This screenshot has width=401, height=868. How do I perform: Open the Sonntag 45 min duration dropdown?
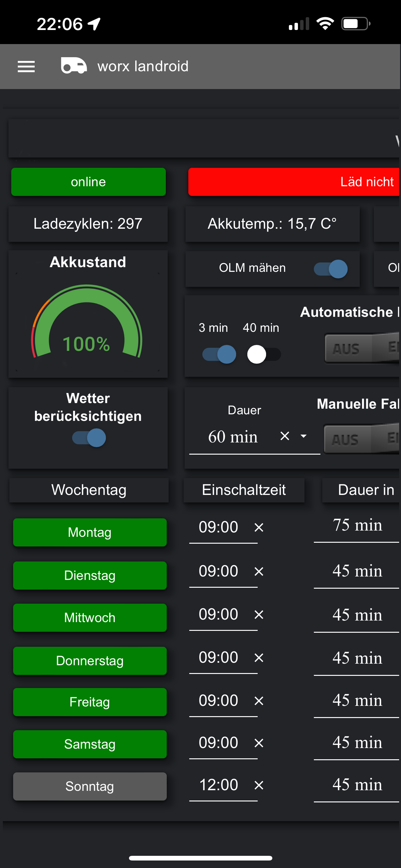pos(357,785)
